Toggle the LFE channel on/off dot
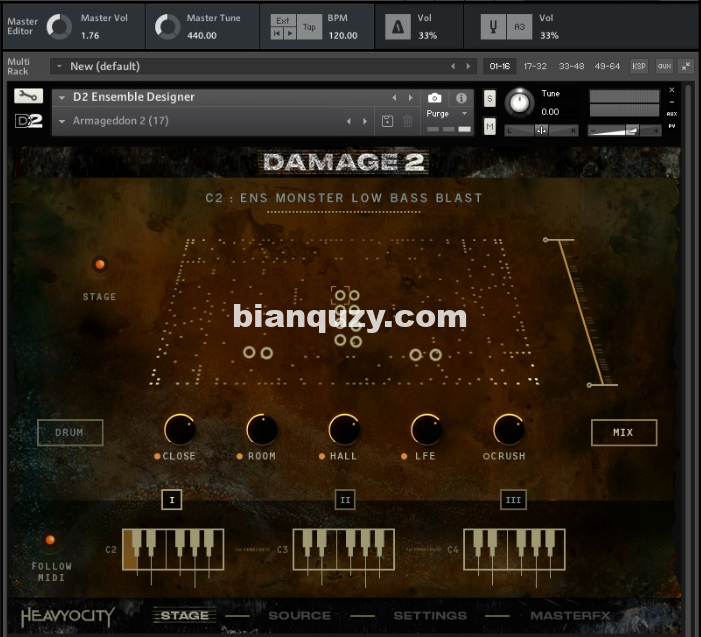Viewport: 701px width, 637px height. pyautogui.click(x=404, y=456)
